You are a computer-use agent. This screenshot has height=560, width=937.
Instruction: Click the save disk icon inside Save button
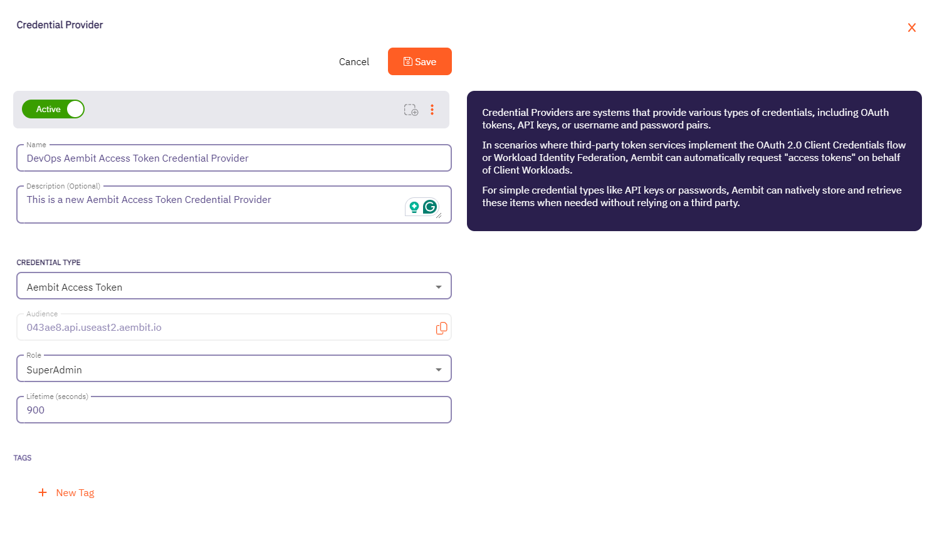(407, 61)
